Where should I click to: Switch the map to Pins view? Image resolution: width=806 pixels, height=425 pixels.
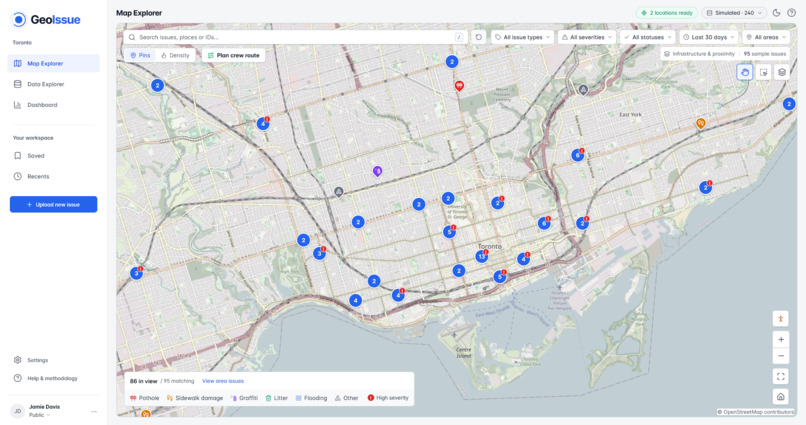(x=140, y=55)
